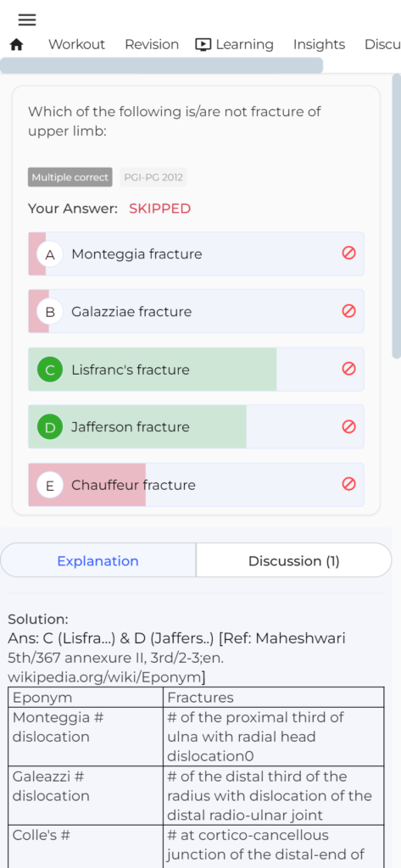Show the Explanation section
Image resolution: width=401 pixels, height=868 pixels.
[x=98, y=561]
